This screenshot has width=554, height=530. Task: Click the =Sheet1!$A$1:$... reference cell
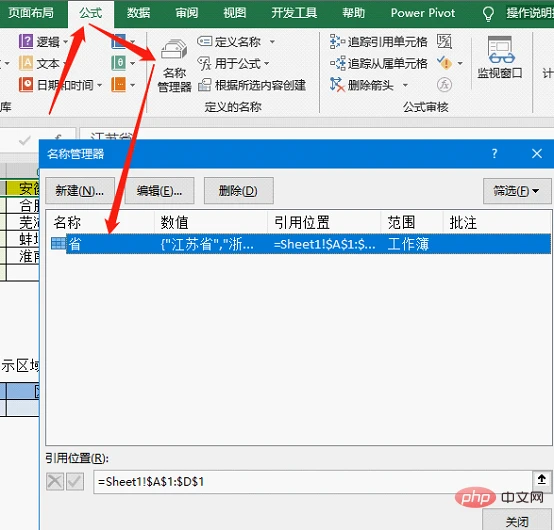324,244
